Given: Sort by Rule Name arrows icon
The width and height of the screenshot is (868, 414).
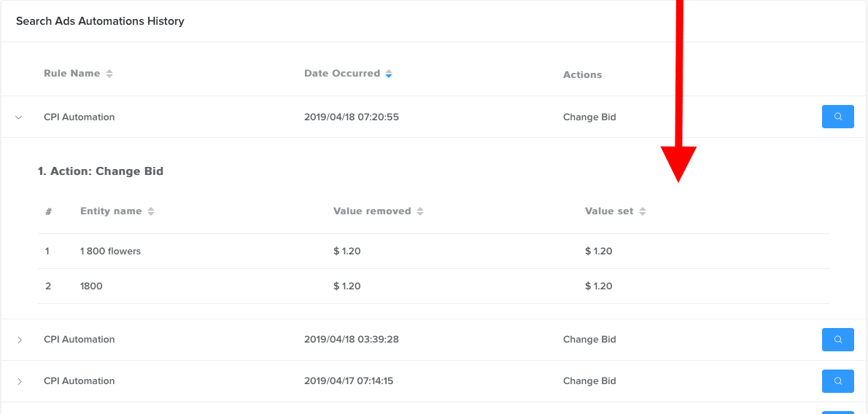Looking at the screenshot, I should 109,74.
